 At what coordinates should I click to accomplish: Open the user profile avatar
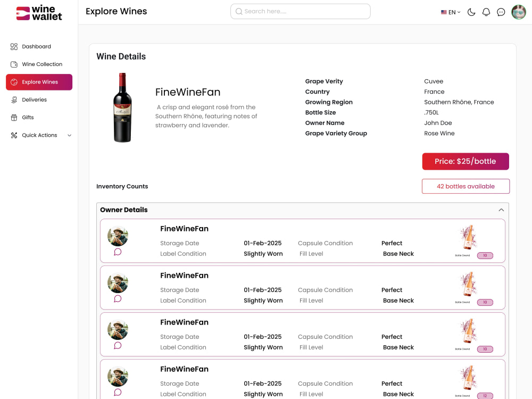click(518, 12)
